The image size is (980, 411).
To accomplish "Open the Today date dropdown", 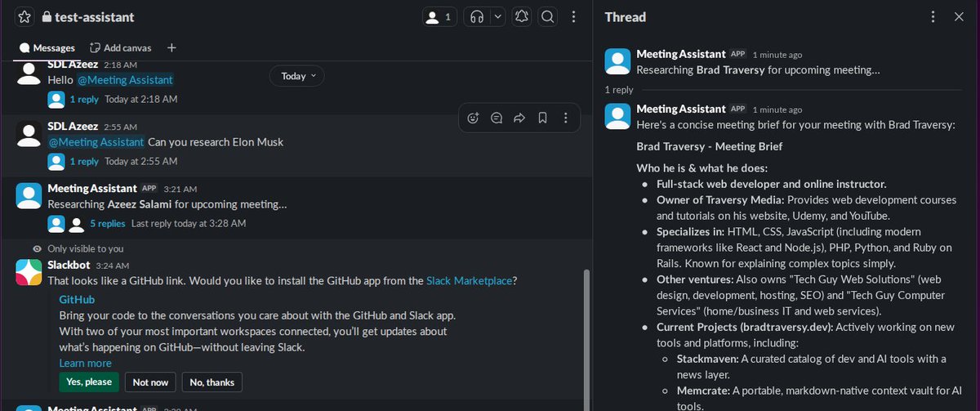I will (296, 76).
